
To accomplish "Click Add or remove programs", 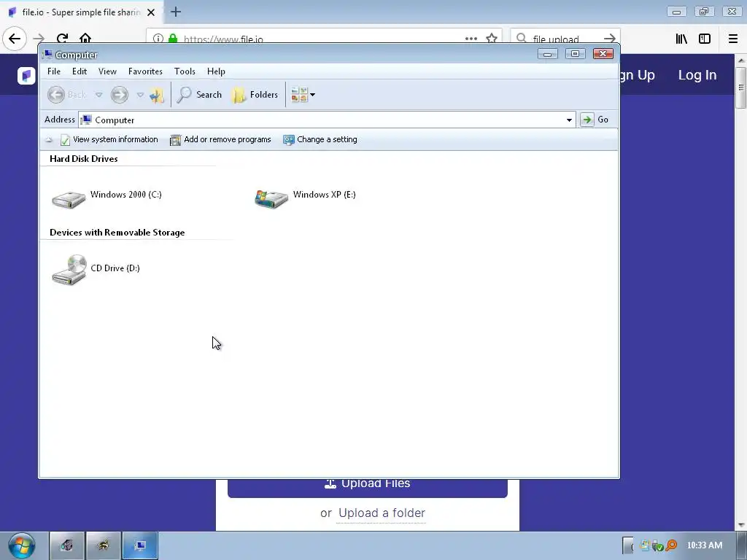I will tap(220, 139).
